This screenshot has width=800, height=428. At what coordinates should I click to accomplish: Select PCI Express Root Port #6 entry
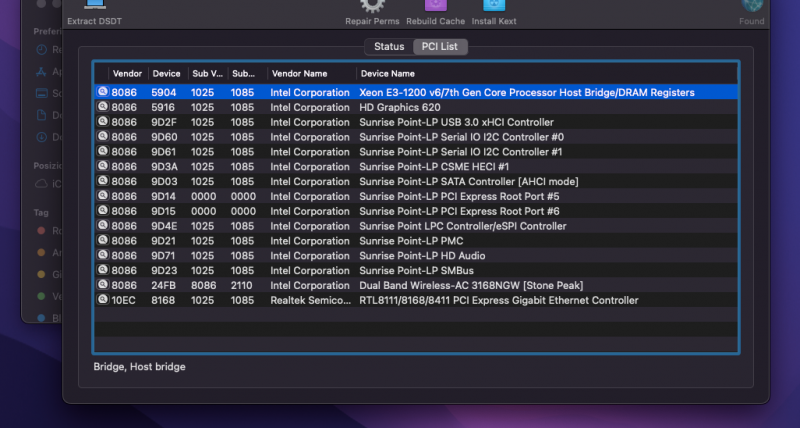point(459,211)
